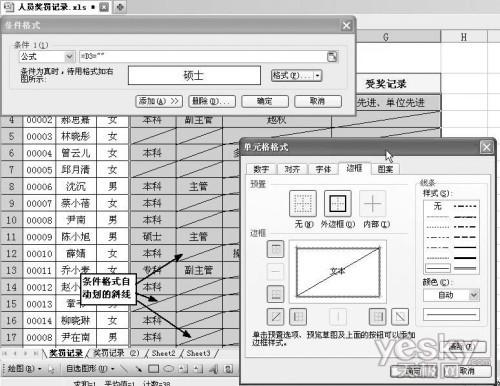Select the Rectangle tool in drawing toolbar
500x386 pixels.
153,369
